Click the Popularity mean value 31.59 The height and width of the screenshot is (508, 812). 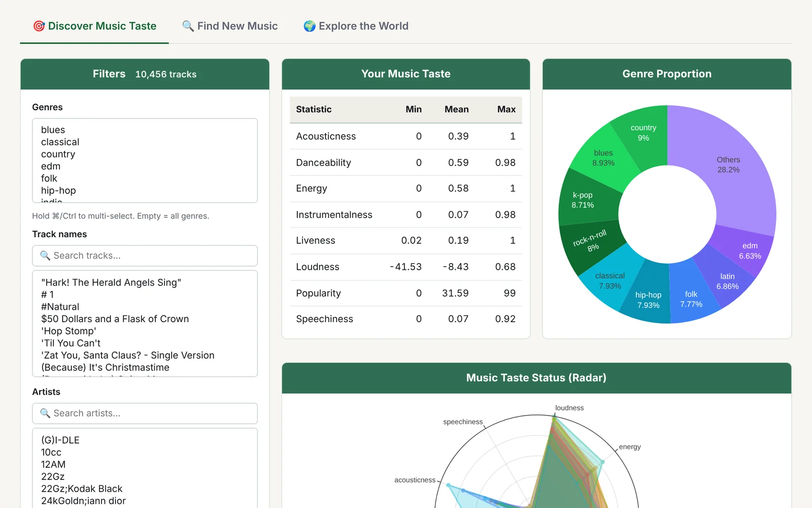[x=455, y=293]
